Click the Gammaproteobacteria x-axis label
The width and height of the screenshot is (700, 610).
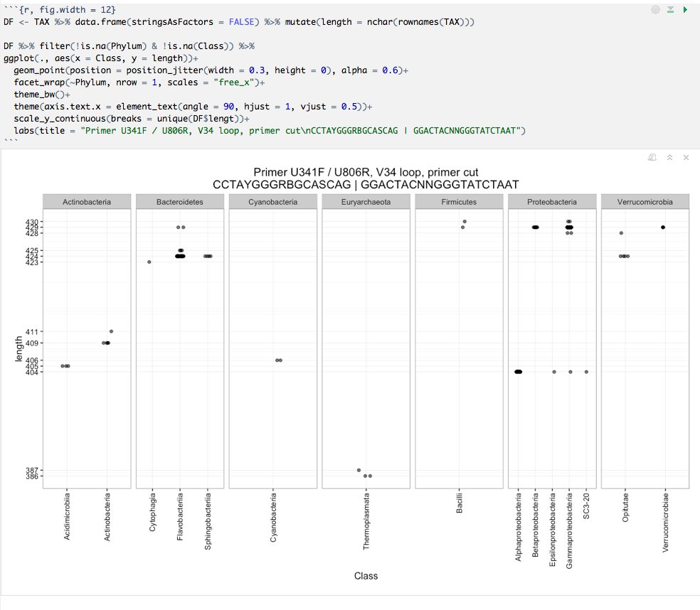(x=569, y=530)
